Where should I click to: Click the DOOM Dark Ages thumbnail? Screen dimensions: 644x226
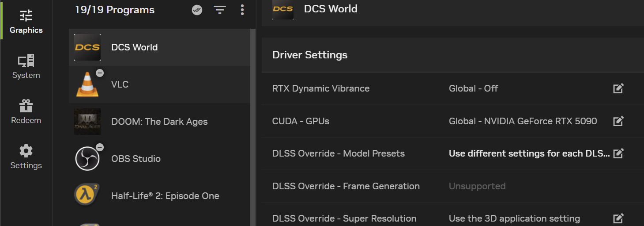(87, 122)
